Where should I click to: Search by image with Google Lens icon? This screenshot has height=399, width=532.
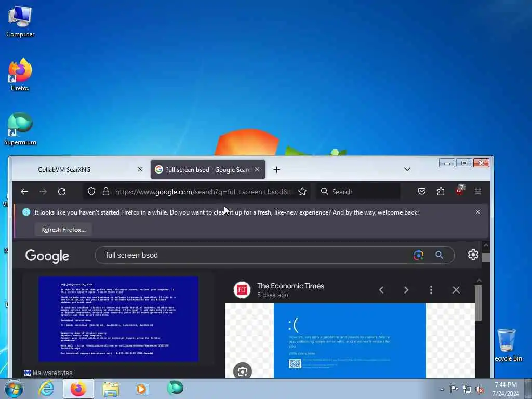419,255
